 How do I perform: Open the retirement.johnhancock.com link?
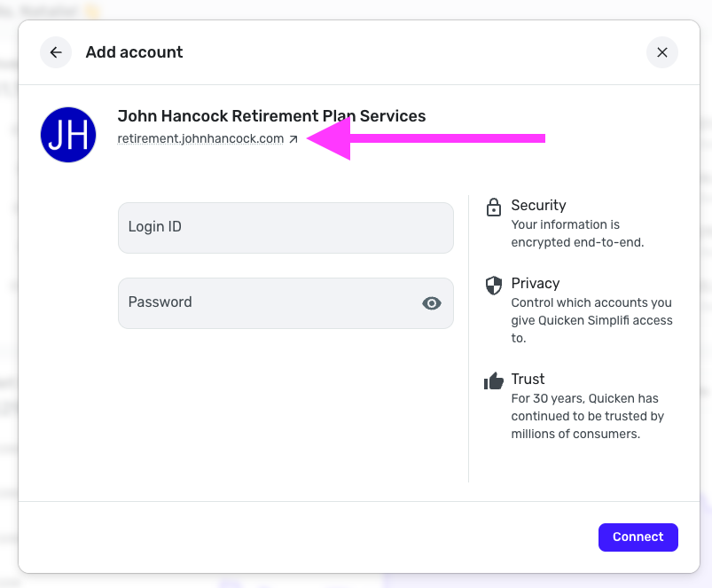coord(200,138)
